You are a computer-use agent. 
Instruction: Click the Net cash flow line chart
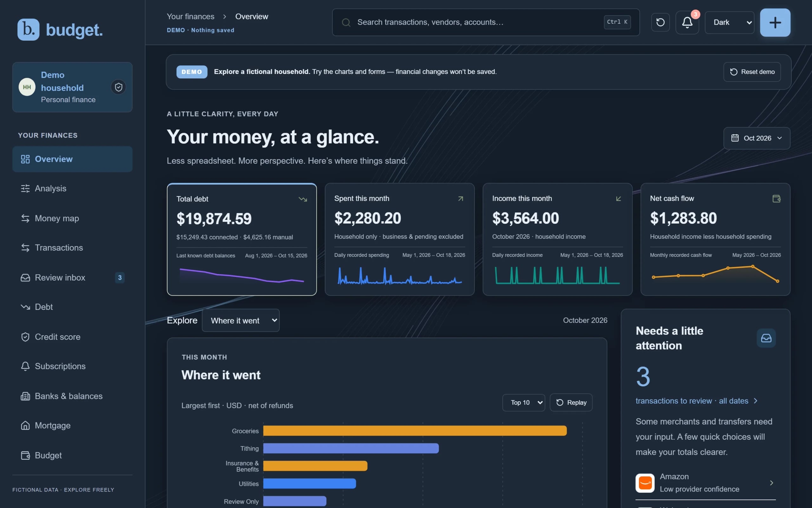click(715, 274)
